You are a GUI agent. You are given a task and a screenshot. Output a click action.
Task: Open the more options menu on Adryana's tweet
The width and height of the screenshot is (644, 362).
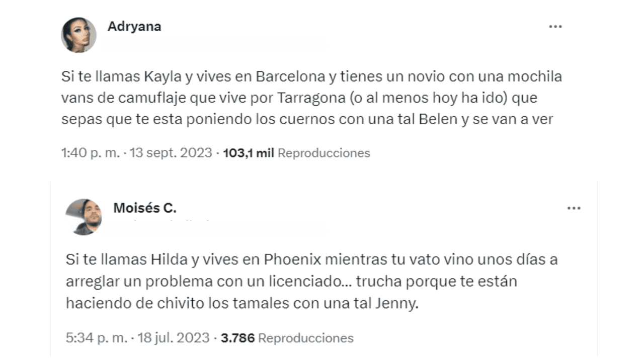556,26
